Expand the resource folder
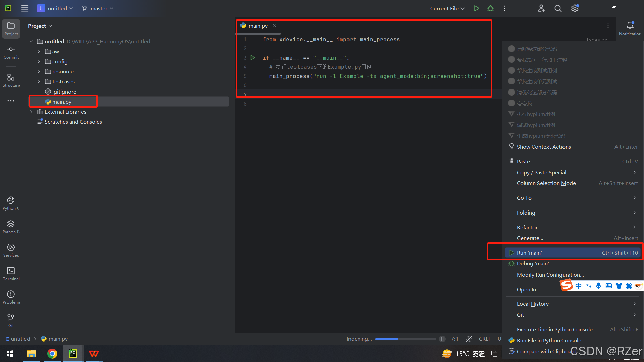This screenshot has height=362, width=644. [39, 71]
